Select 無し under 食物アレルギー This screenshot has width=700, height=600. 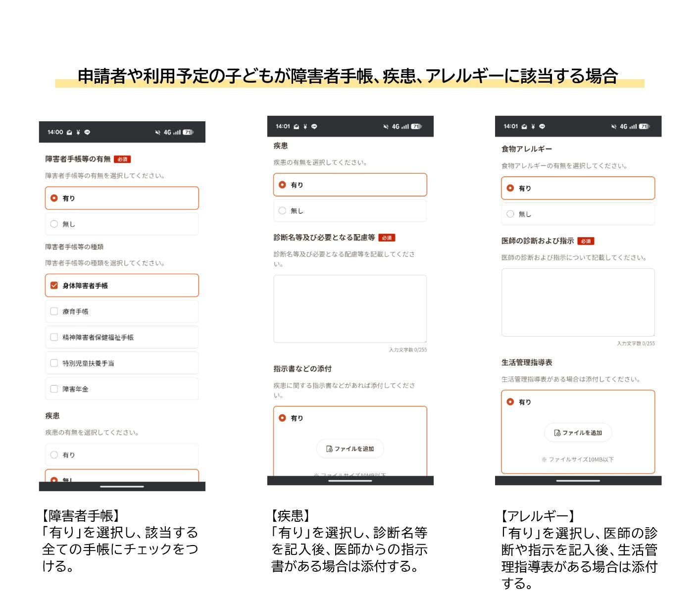pos(510,214)
